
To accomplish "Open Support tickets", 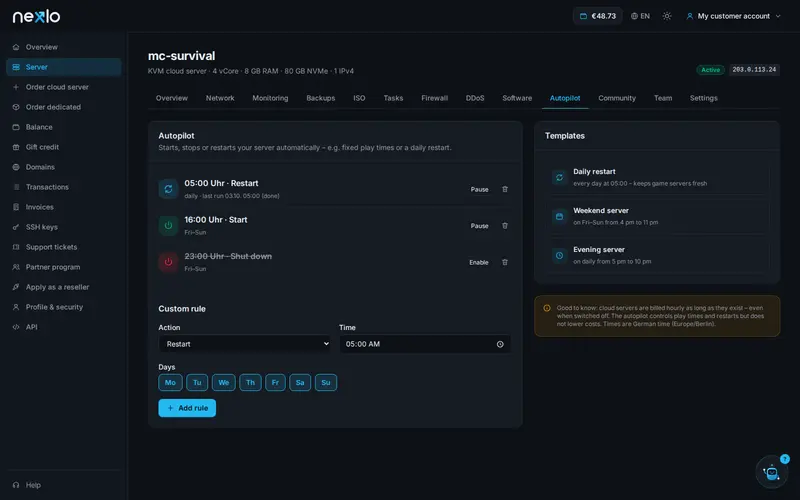I will 64,247.
